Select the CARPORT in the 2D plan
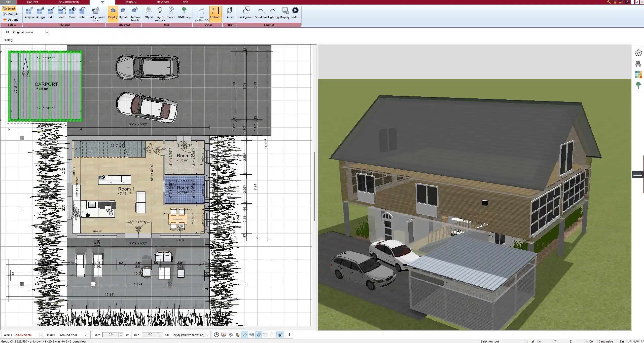Screen dimensions: 644x343 [45, 86]
